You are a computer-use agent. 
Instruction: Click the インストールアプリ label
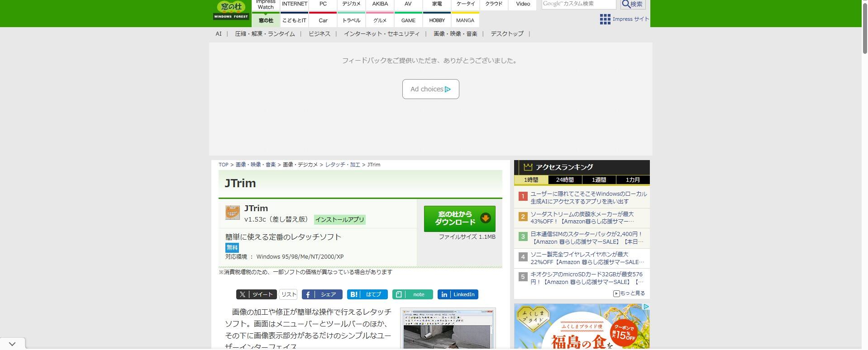click(340, 220)
